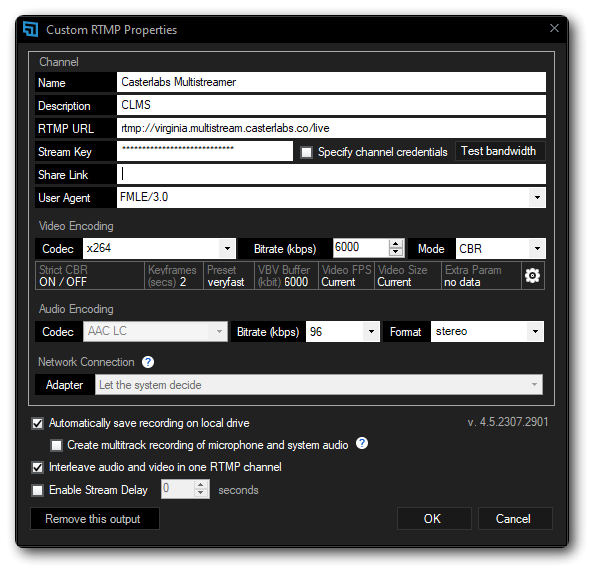Increase stream delay seconds with up arrow
Image resolution: width=589 pixels, height=568 pixels.
coord(201,485)
